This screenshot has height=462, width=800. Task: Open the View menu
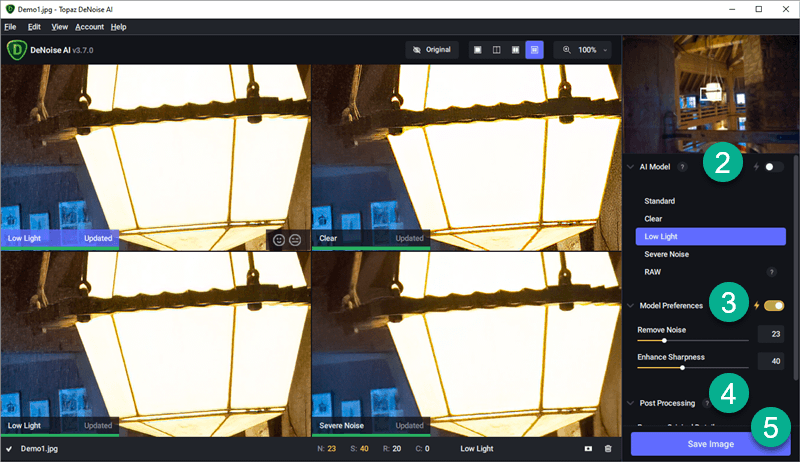[x=59, y=27]
